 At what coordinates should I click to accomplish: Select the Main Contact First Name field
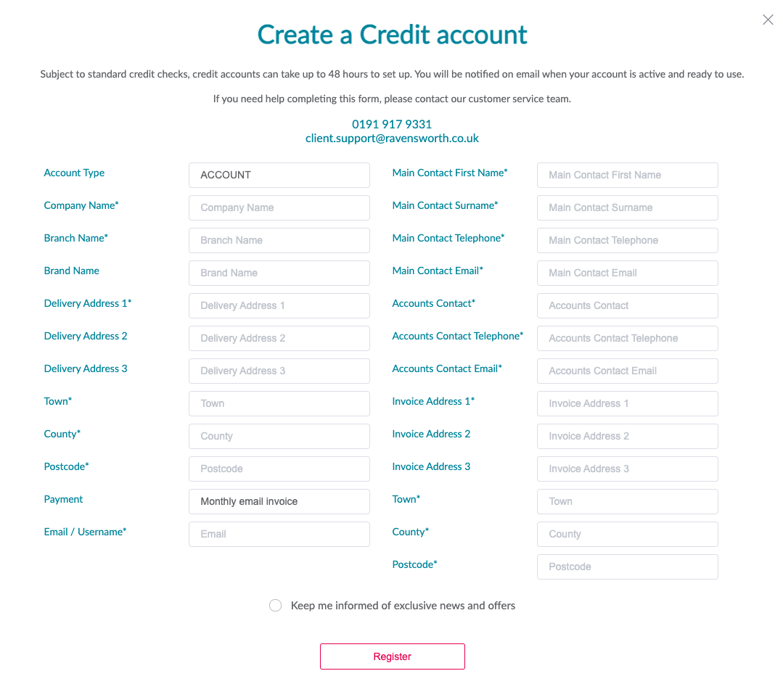(x=627, y=175)
